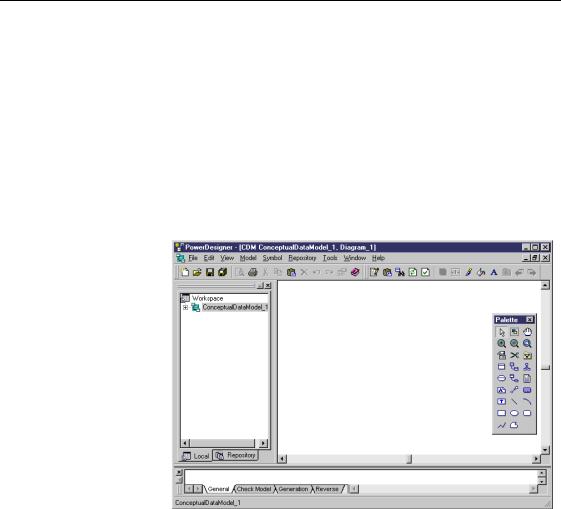Click the Save floppy disk icon
The height and width of the screenshot is (509, 561).
point(210,272)
